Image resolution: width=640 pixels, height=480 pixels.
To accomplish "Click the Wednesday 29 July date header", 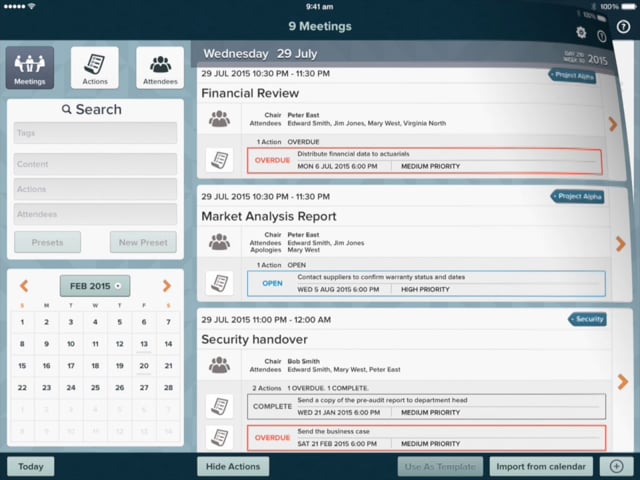I will pyautogui.click(x=260, y=53).
